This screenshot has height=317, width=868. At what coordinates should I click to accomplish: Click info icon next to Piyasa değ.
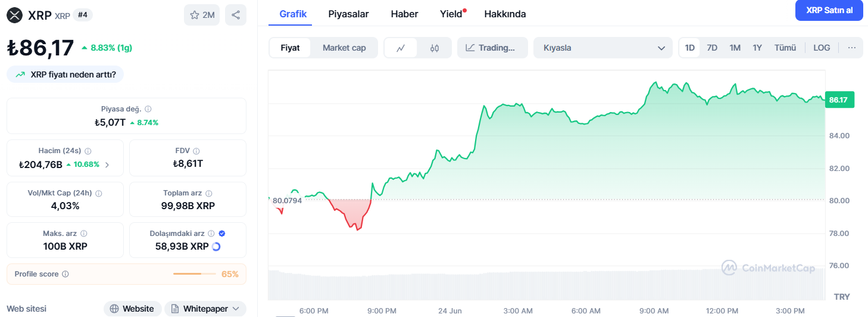148,109
